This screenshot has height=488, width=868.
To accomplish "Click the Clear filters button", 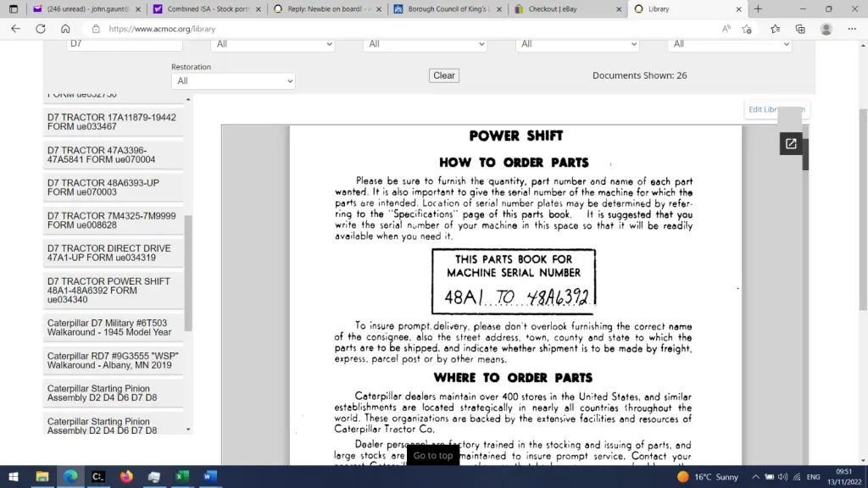I will click(x=444, y=75).
